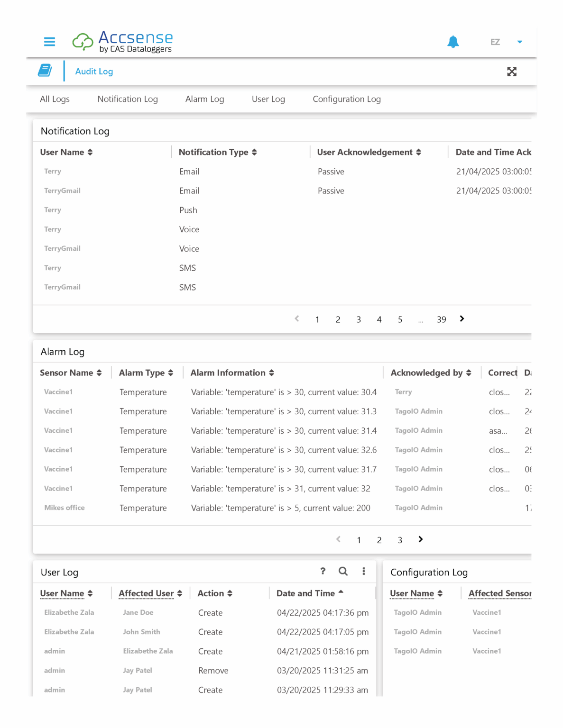Switch to the All Logs tab

55,99
